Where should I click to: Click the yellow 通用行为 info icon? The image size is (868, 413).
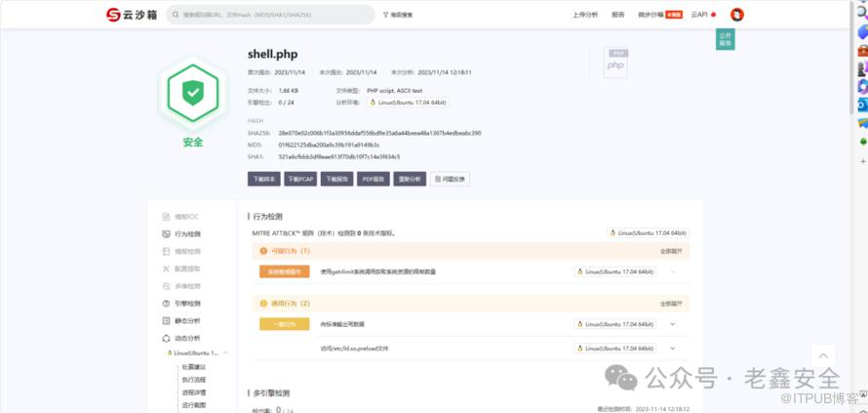click(x=263, y=304)
